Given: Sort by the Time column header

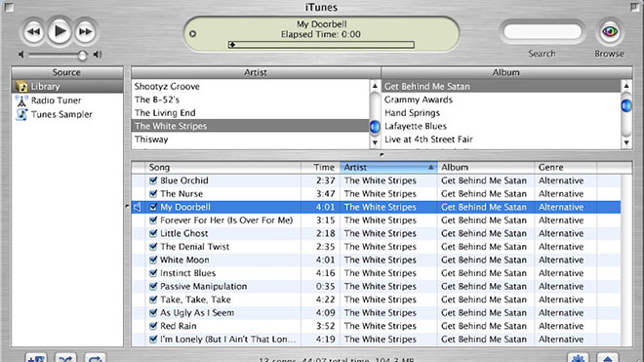Looking at the screenshot, I should [x=320, y=167].
